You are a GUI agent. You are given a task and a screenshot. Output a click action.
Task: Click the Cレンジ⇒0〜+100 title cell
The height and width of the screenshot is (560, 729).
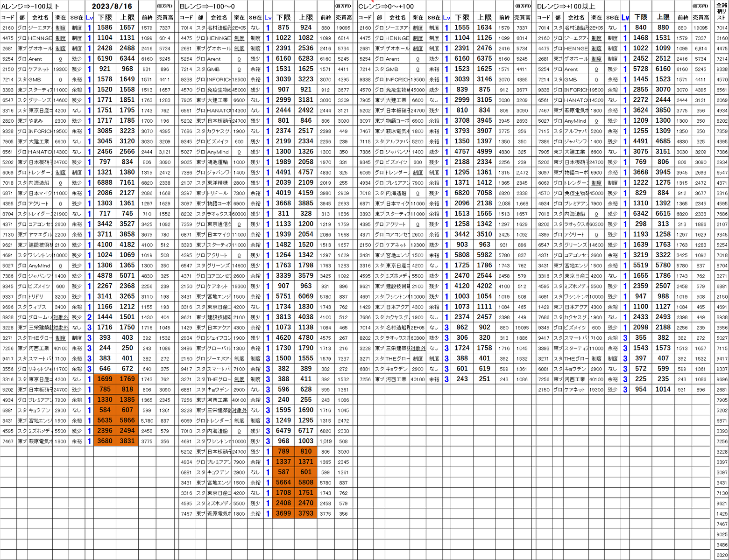click(386, 7)
